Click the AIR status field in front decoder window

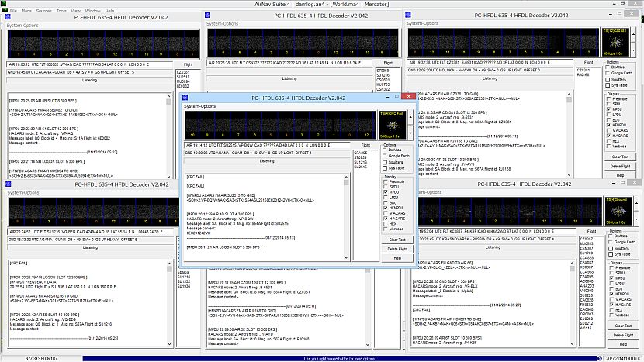(x=267, y=145)
